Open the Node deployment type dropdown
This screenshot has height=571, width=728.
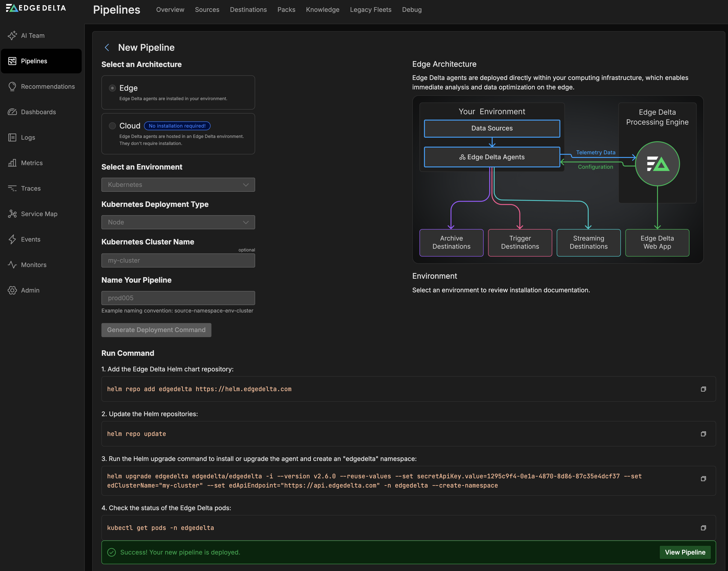[x=178, y=222]
